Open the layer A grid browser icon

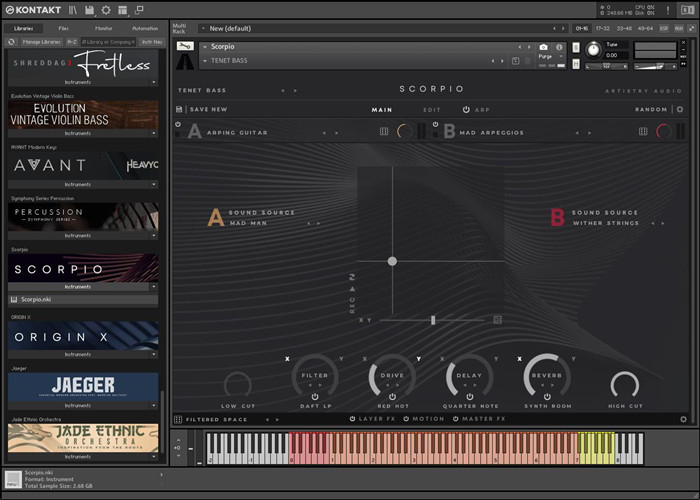pyautogui.click(x=384, y=131)
